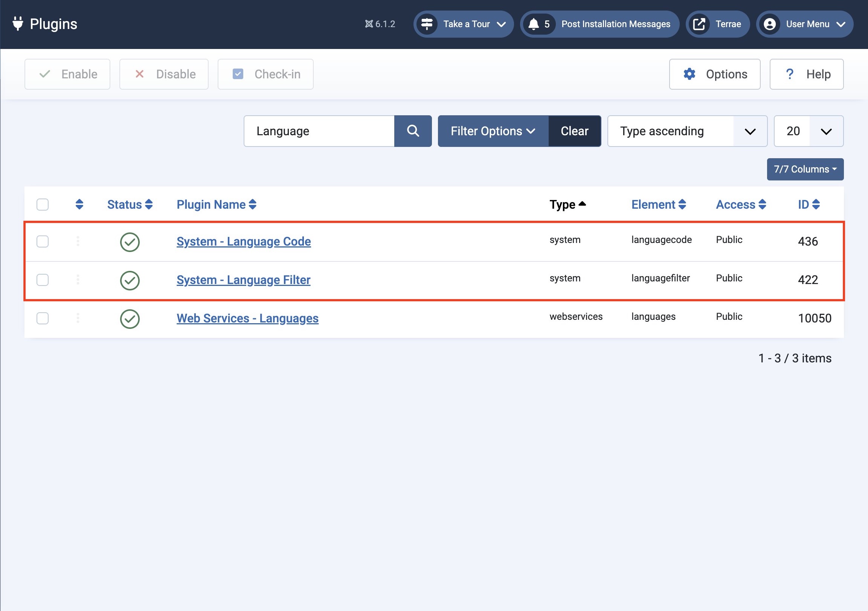Click the Check-in toolbar button

coord(265,74)
